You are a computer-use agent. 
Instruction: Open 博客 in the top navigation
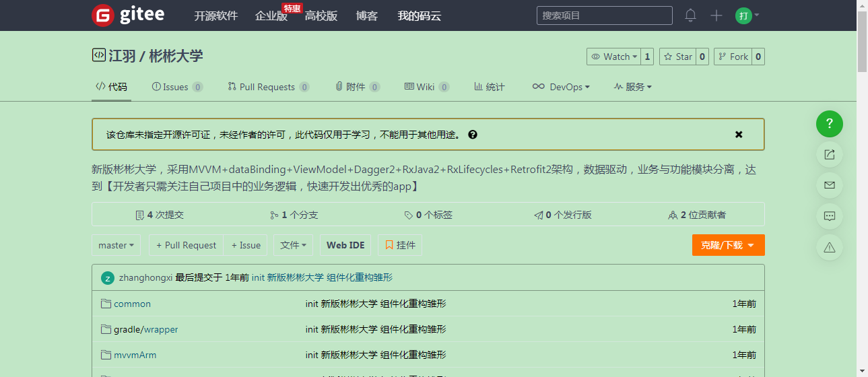(367, 15)
